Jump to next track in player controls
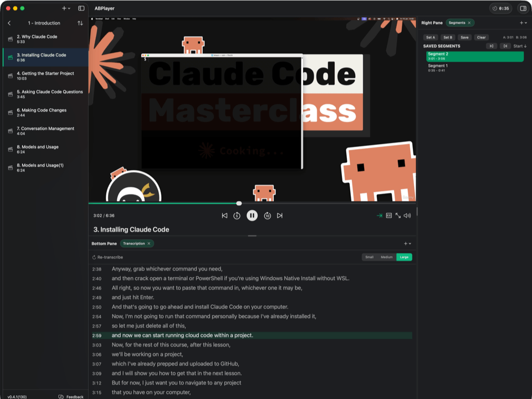Screen dimensions: 532x399 click(x=280, y=216)
